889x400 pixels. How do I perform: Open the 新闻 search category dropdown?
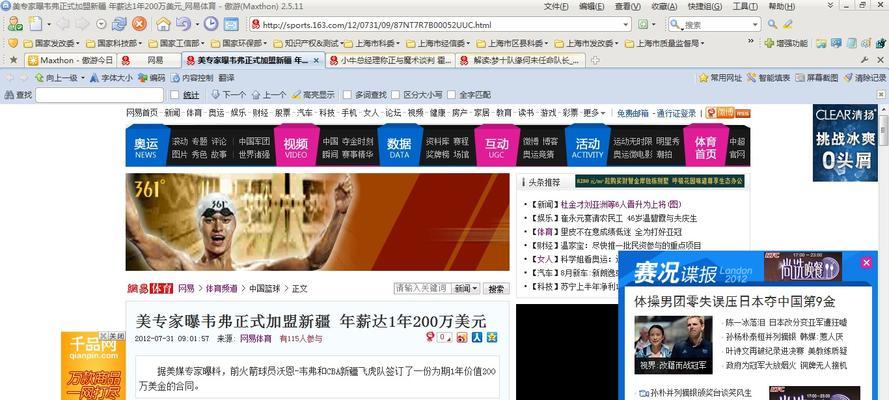click(466, 288)
